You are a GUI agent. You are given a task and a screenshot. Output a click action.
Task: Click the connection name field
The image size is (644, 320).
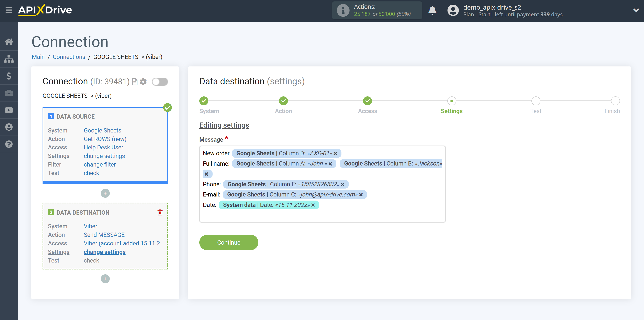(105, 96)
